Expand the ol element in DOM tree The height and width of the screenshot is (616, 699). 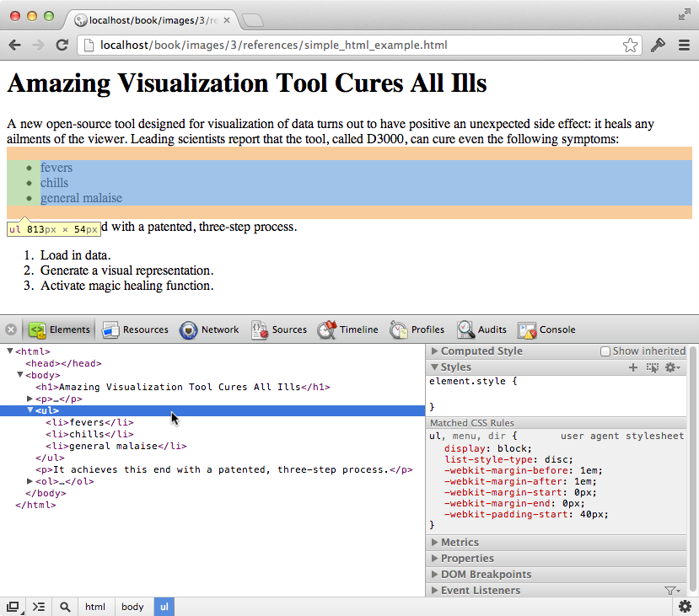(30, 481)
